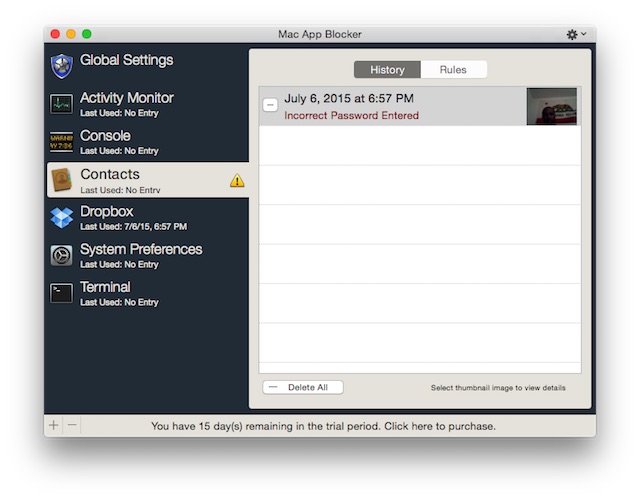Click the System Preferences label in app list
Viewport: 640px width, 500px height.
[x=141, y=249]
